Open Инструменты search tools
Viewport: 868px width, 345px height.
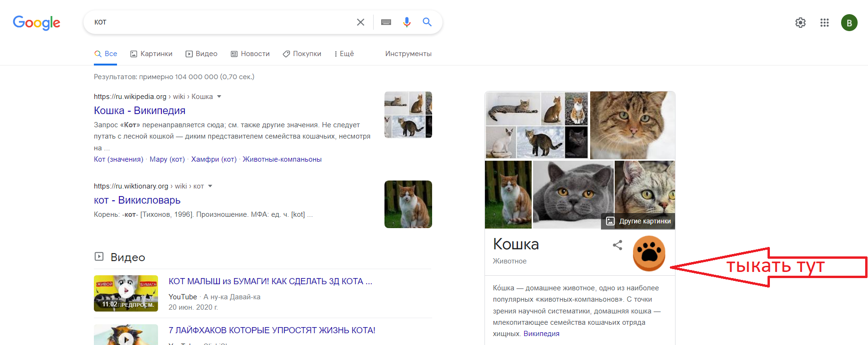click(x=409, y=54)
